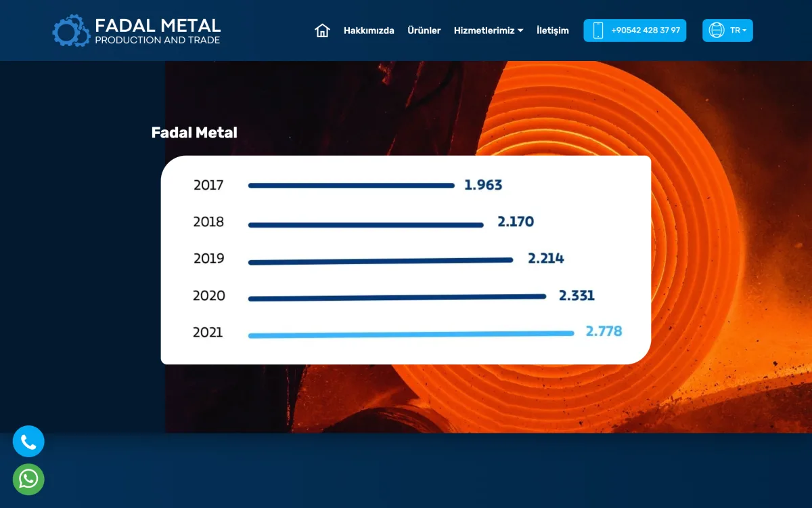Select the 2020 year label

point(208,296)
